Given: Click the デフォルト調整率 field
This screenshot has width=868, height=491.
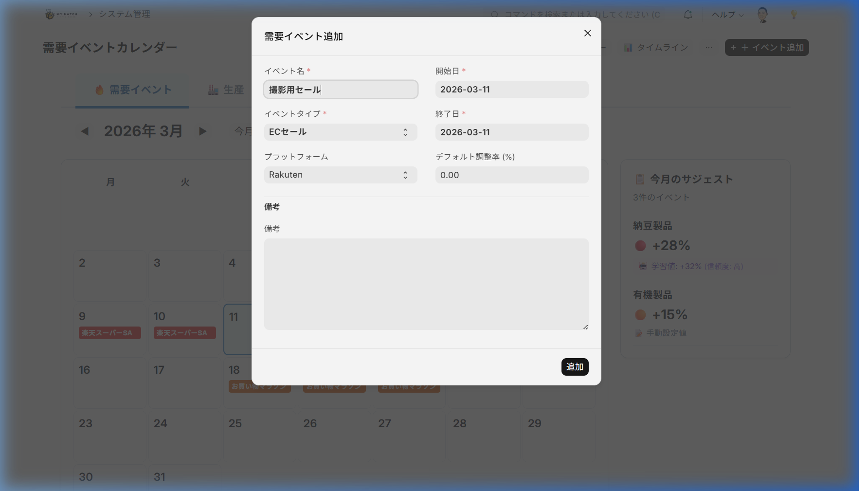Looking at the screenshot, I should pyautogui.click(x=511, y=175).
